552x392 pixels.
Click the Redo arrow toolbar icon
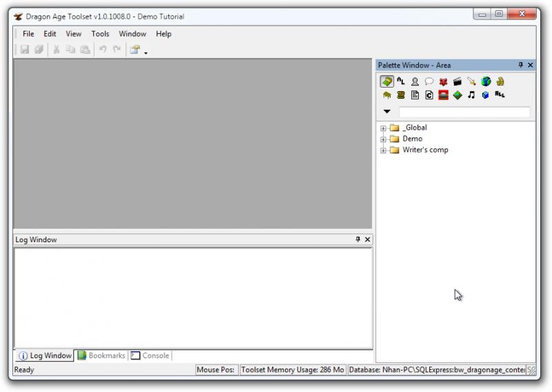[117, 49]
